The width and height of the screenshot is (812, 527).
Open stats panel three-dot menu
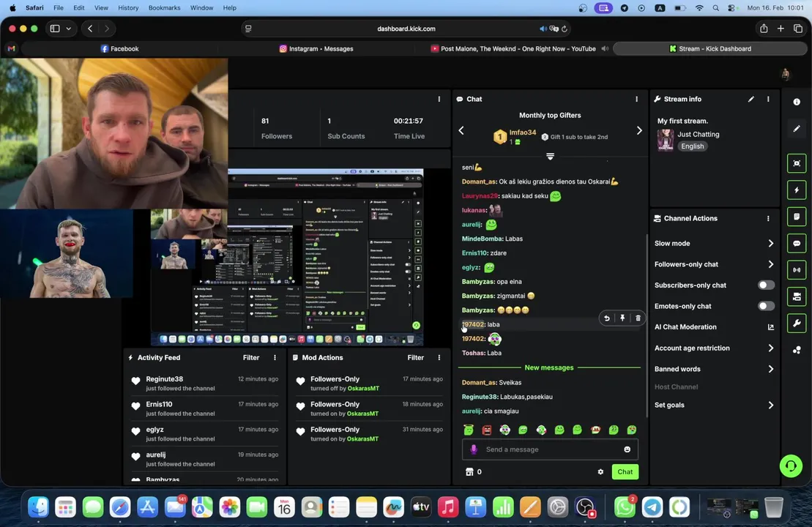click(x=439, y=99)
